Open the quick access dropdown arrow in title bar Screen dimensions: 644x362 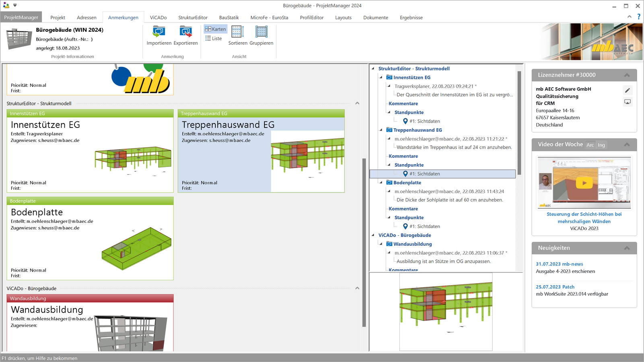click(x=15, y=6)
